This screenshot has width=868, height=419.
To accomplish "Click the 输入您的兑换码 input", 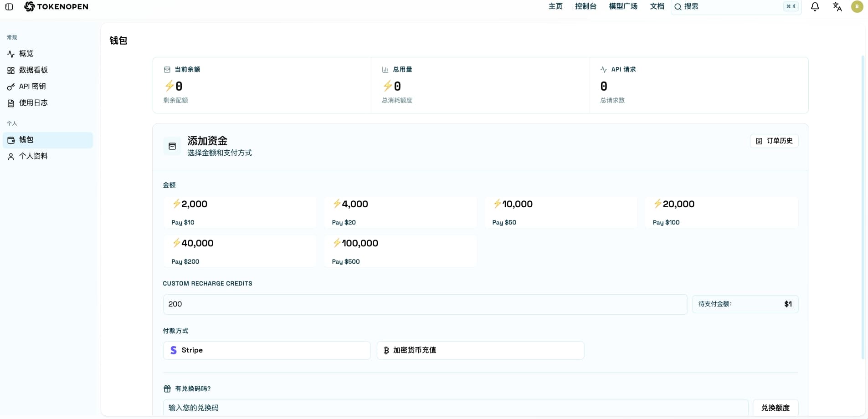I will point(456,408).
